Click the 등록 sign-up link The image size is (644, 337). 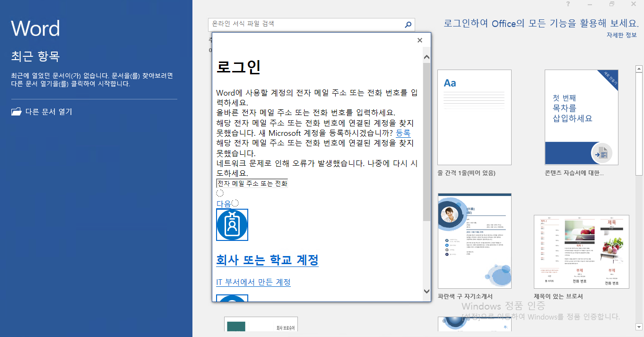pos(403,133)
